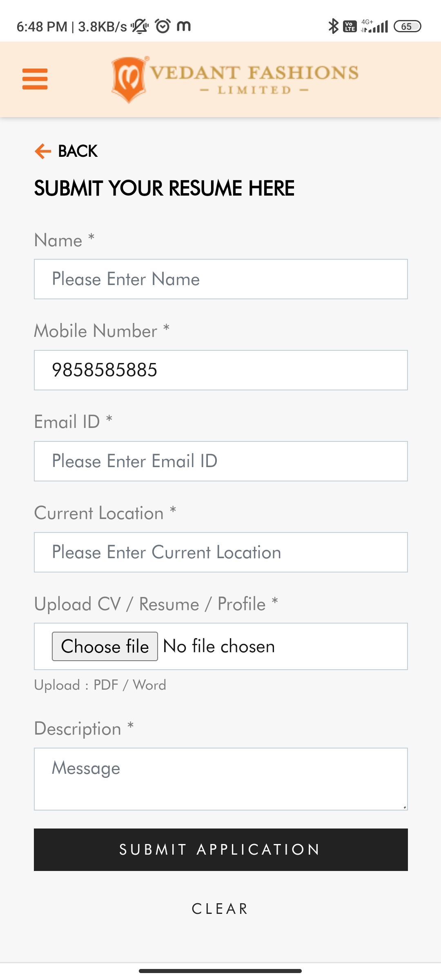This screenshot has height=980, width=441.
Task: Tap the Vedant Fashions Limited title text
Action: point(254,79)
